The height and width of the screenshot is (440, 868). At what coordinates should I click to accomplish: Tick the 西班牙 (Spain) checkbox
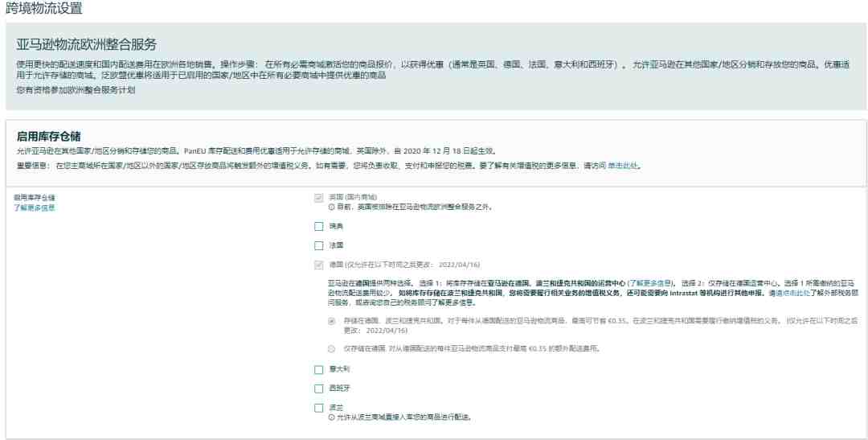[x=318, y=389]
